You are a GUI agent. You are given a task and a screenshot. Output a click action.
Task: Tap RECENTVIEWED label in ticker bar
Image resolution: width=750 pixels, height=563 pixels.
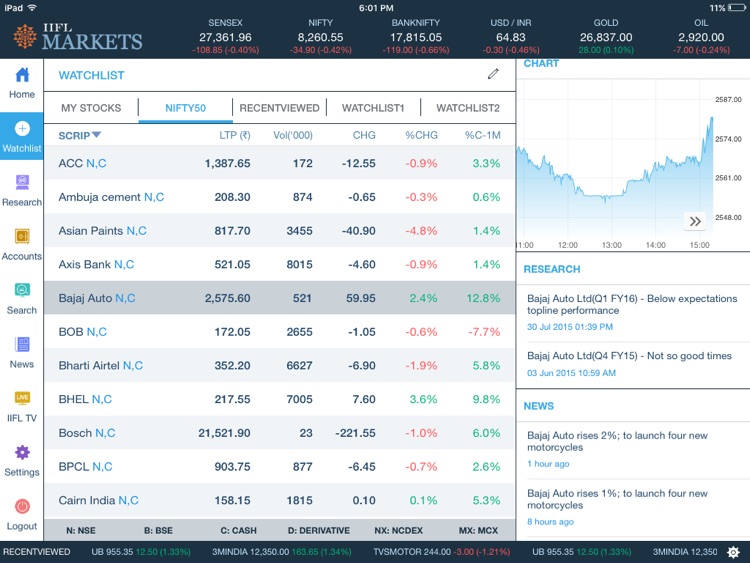coord(37,552)
